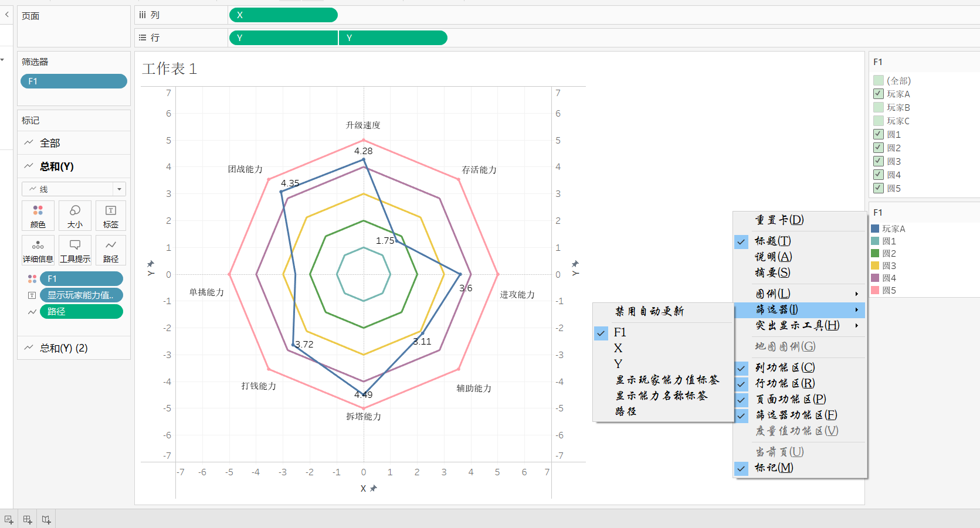The width and height of the screenshot is (980, 528).
Task: Click the green 路径 pill on marks card
Action: point(82,312)
